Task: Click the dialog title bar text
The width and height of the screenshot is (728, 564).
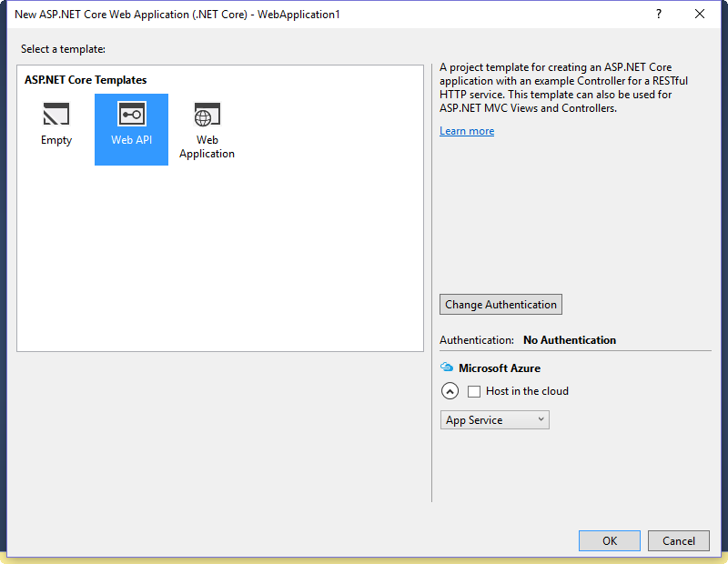Action: point(177,15)
